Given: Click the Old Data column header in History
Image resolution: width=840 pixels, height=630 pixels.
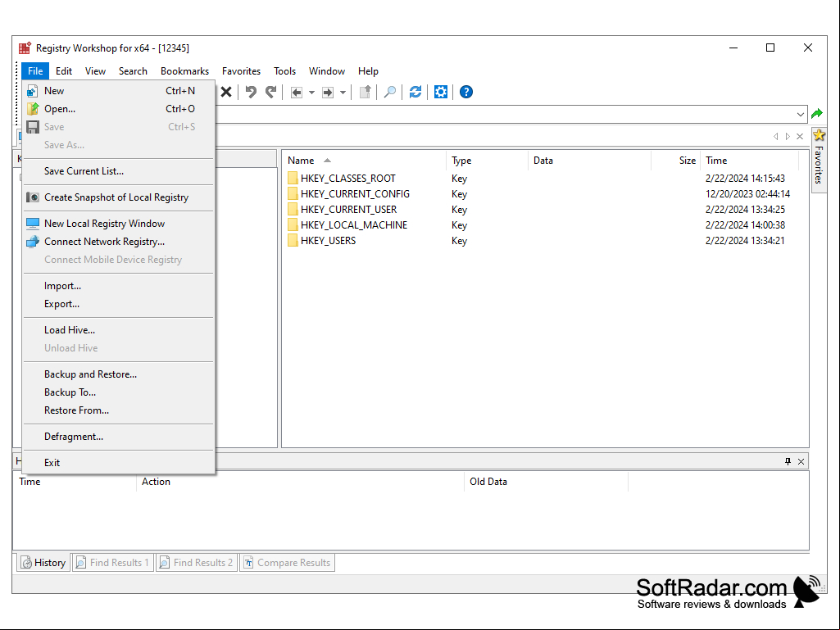Looking at the screenshot, I should pos(546,482).
